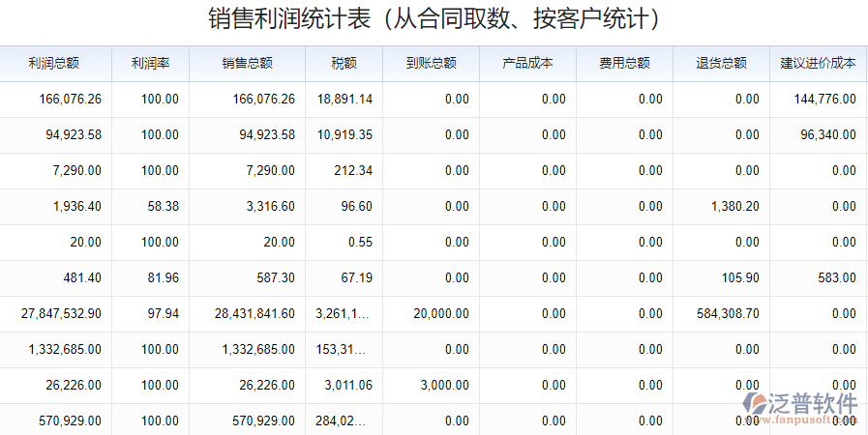Click the 1,380.20 return total cell
The width and height of the screenshot is (868, 435).
[734, 207]
